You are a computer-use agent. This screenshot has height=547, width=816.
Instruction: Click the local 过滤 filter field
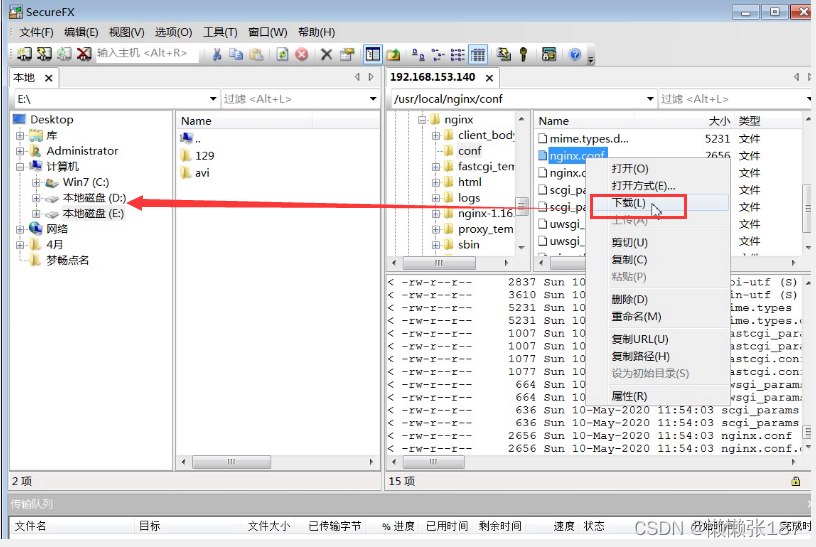[x=294, y=99]
